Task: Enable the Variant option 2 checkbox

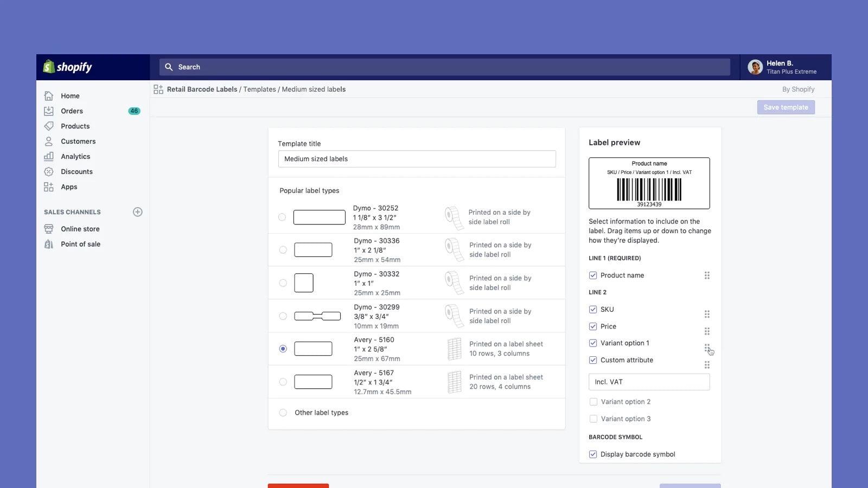Action: [593, 401]
